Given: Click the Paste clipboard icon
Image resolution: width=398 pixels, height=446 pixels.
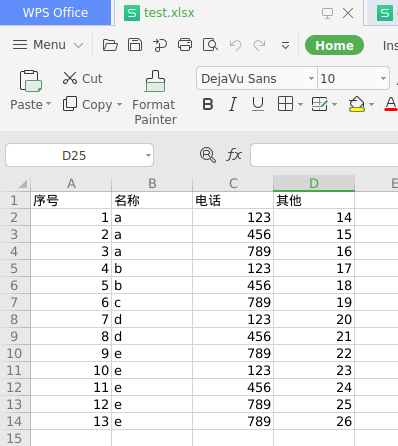Looking at the screenshot, I should [30, 81].
